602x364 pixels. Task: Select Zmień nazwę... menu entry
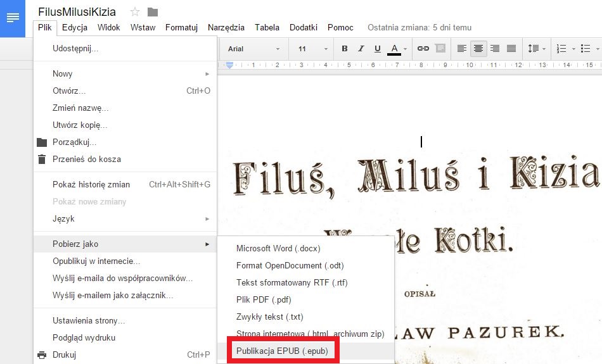[125, 108]
